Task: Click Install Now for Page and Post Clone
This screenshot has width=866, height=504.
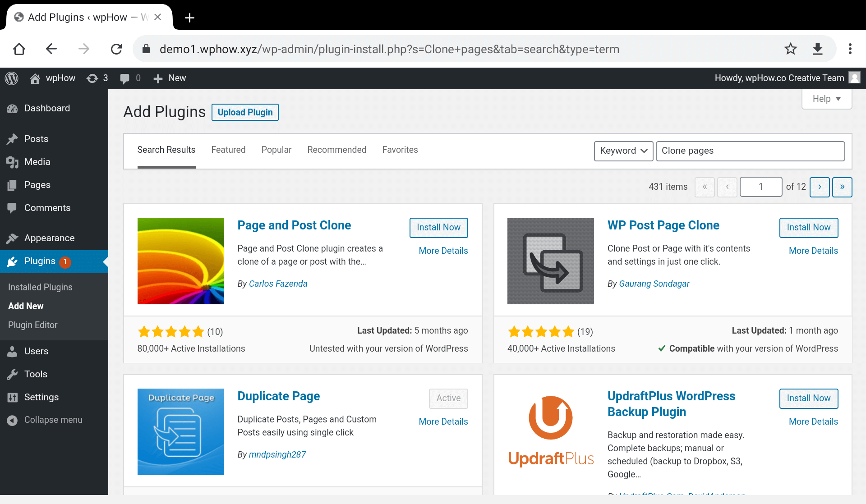Action: click(x=439, y=227)
